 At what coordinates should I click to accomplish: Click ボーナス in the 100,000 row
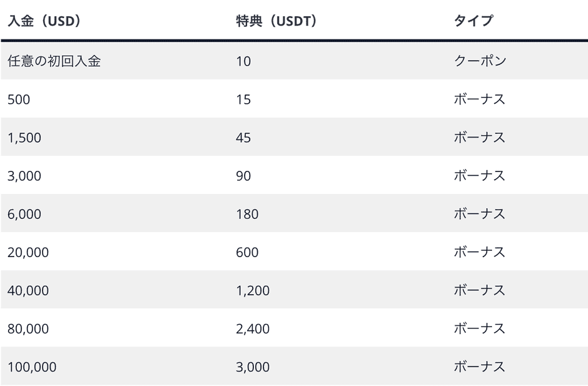479,367
